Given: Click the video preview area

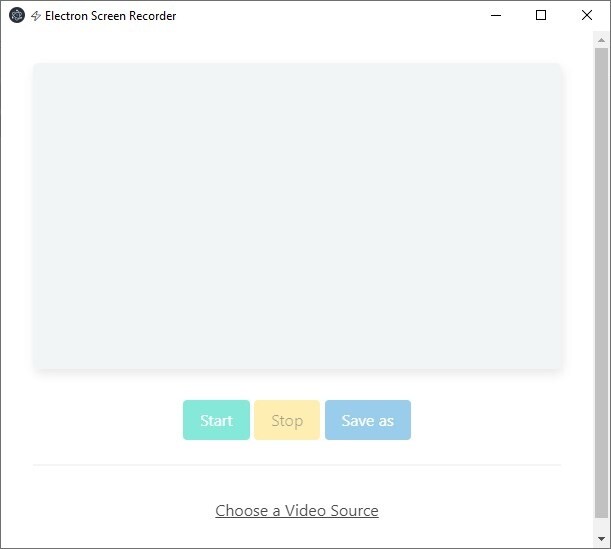Looking at the screenshot, I should [x=297, y=216].
